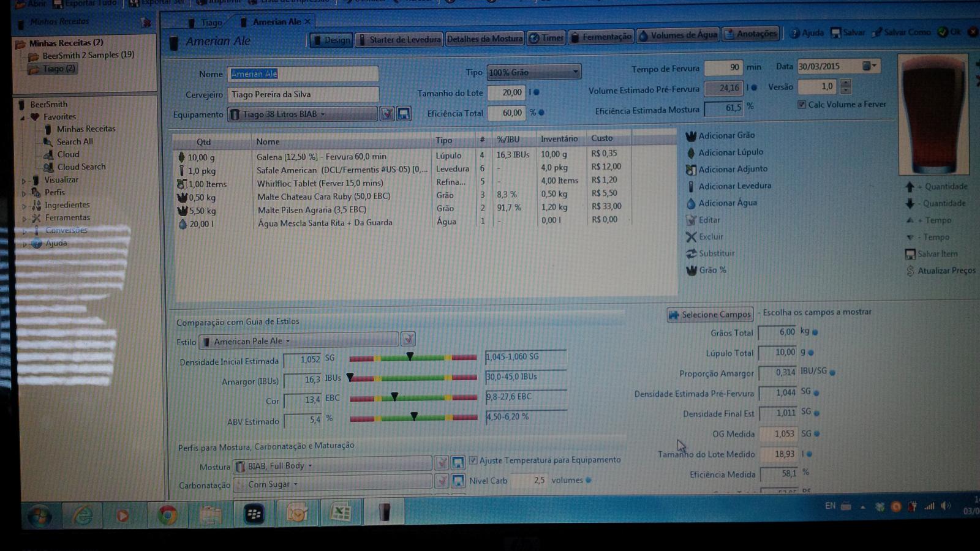Click the Amargor (IBUs) style slider
The height and width of the screenshot is (551, 980).
(x=413, y=378)
